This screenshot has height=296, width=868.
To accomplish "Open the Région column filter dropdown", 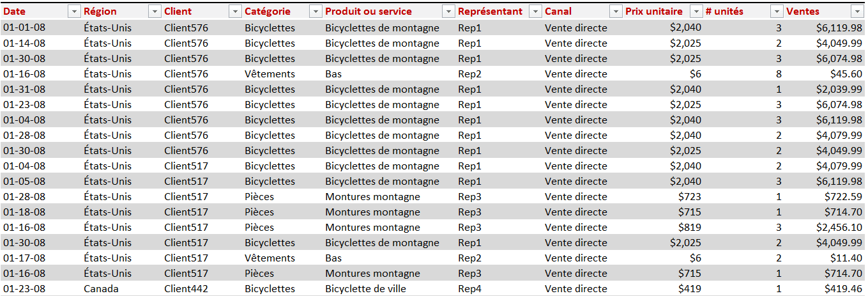I will click(x=155, y=12).
